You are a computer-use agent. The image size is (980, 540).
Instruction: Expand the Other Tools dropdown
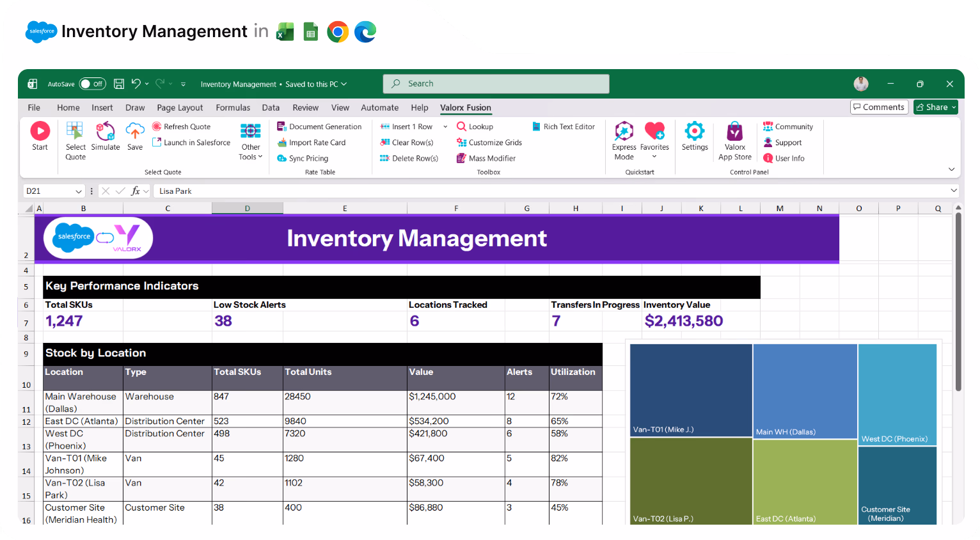[250, 141]
